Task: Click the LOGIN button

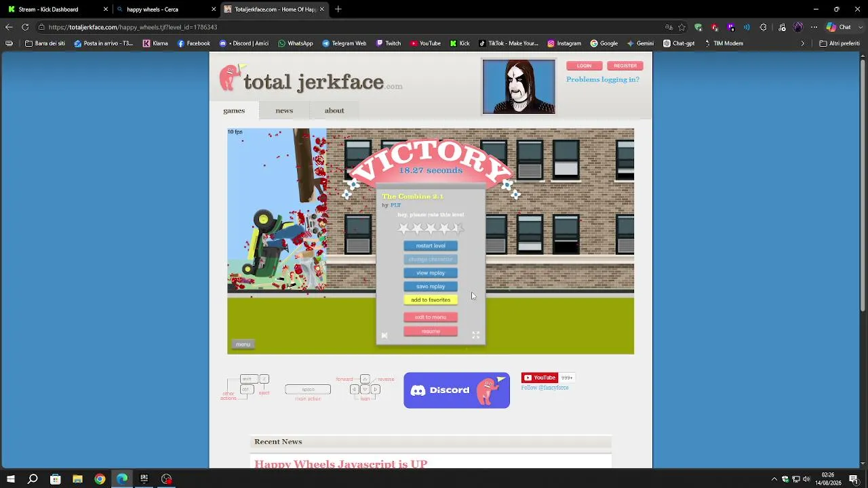Action: coord(584,66)
